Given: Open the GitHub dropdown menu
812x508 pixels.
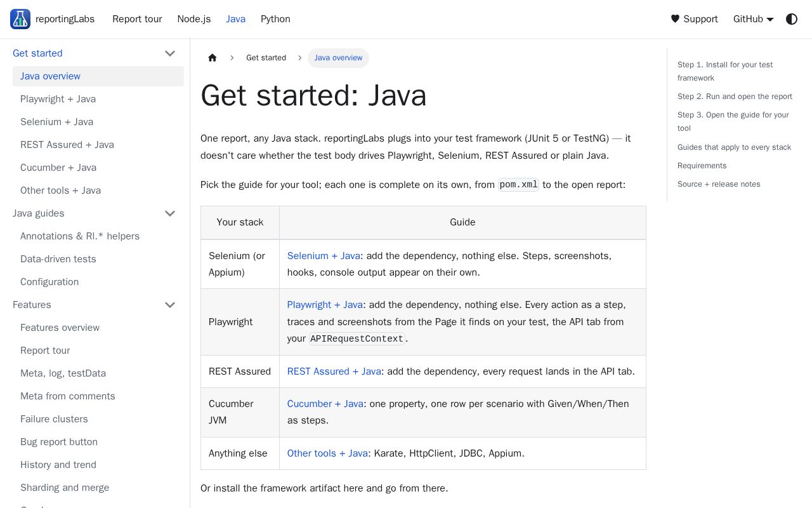Looking at the screenshot, I should pos(753,19).
